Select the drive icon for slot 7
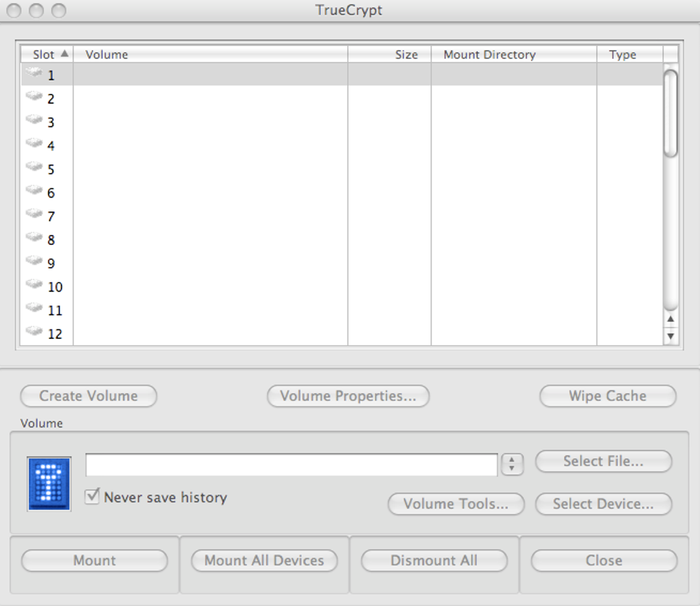The image size is (700, 606). point(34,213)
